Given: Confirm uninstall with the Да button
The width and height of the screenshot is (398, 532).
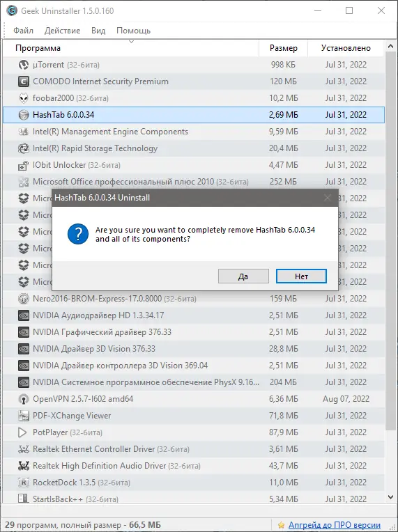Looking at the screenshot, I should tap(243, 276).
